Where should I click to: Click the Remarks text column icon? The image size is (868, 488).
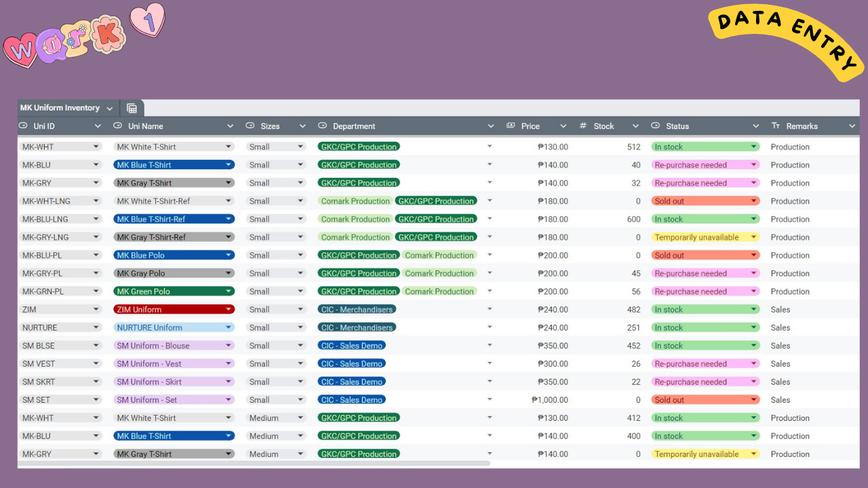click(x=776, y=126)
